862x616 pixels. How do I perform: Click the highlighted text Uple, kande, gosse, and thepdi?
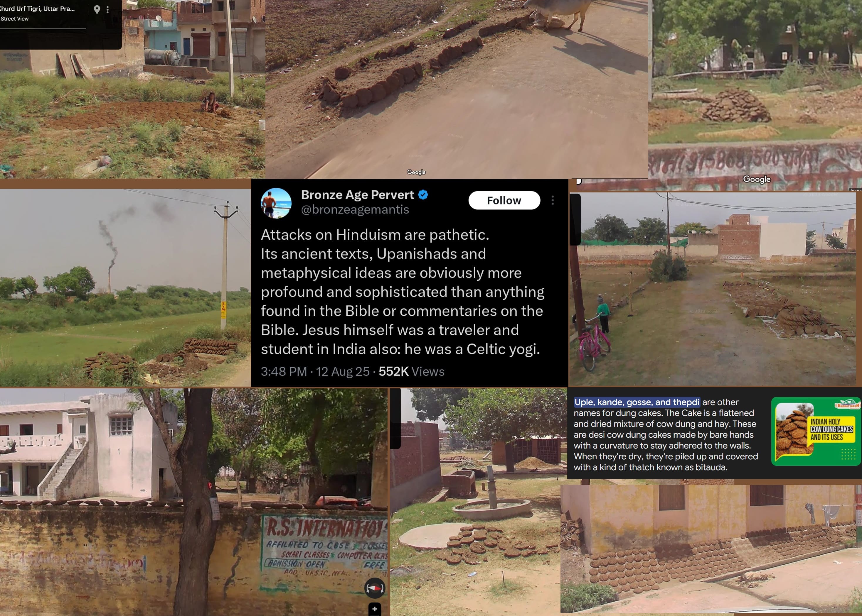637,402
